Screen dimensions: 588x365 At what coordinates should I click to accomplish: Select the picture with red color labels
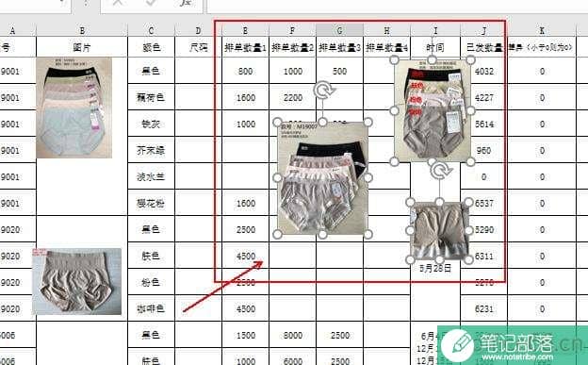(432, 110)
